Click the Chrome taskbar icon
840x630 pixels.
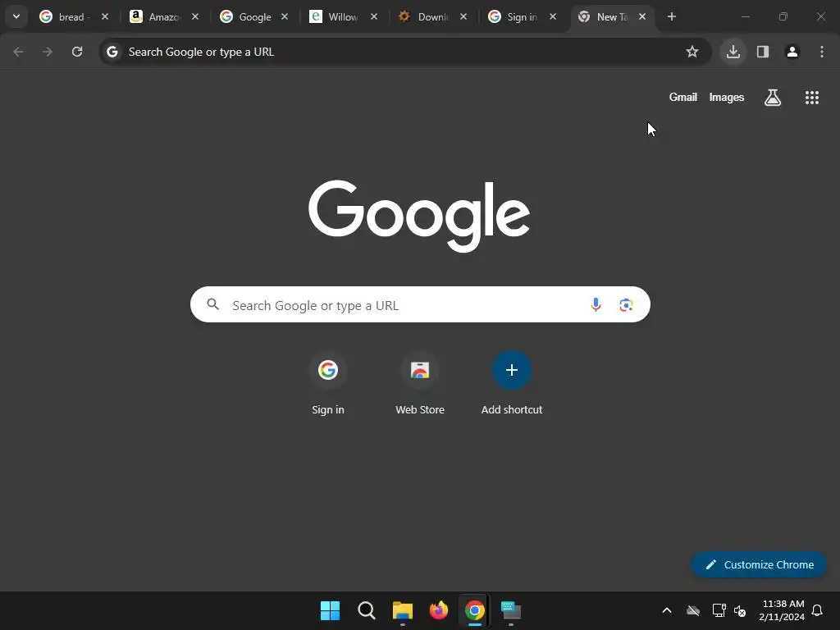(x=475, y=610)
